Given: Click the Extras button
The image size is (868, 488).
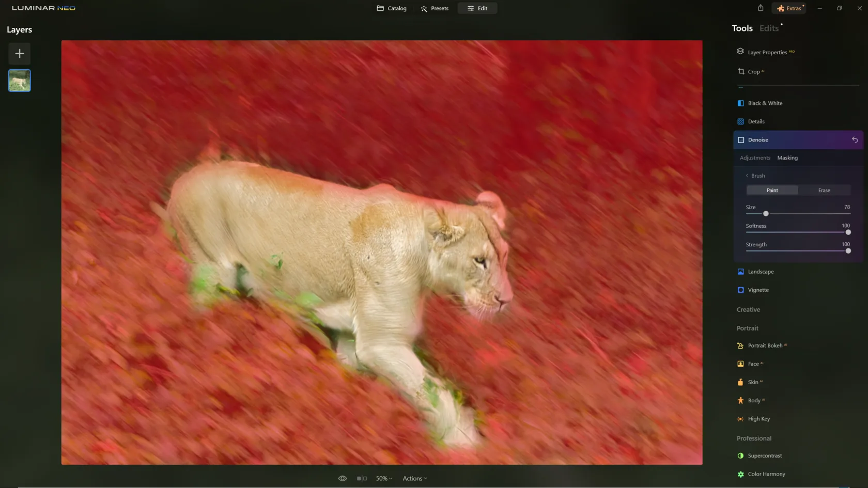Looking at the screenshot, I should tap(789, 8).
